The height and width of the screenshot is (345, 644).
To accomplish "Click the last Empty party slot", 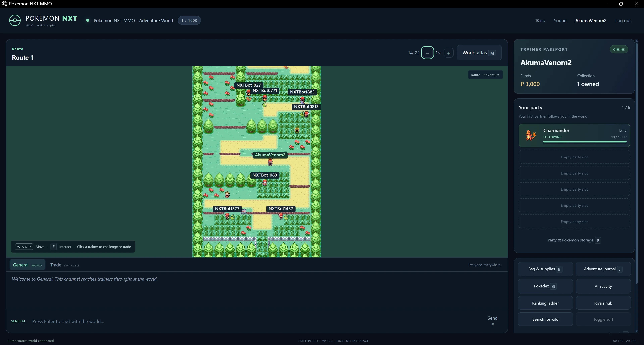I will [x=574, y=222].
